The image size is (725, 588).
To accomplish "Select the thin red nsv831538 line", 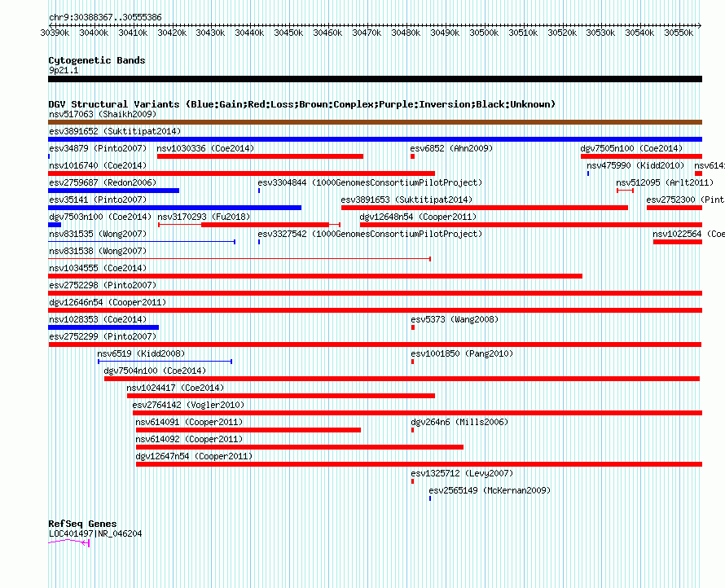I will coord(239,259).
